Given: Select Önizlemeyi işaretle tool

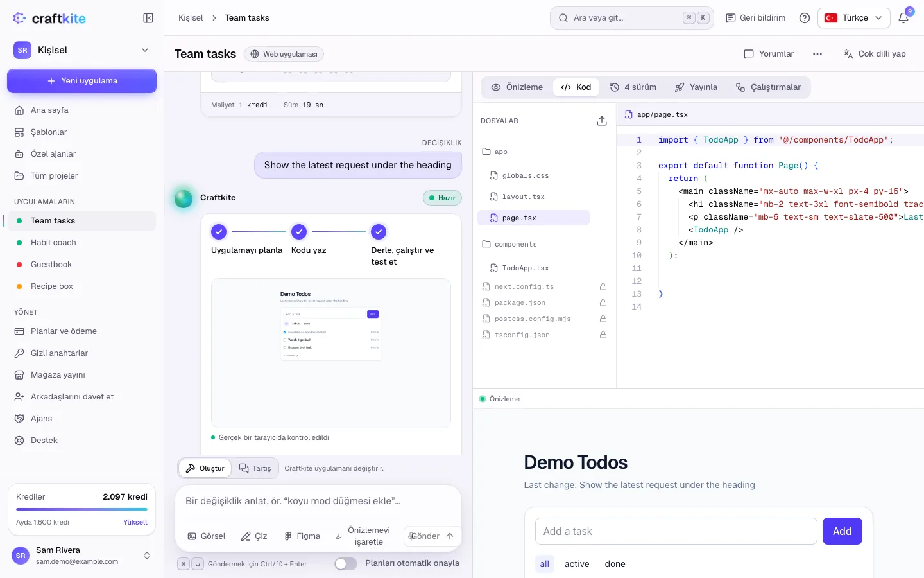Looking at the screenshot, I should (363, 536).
